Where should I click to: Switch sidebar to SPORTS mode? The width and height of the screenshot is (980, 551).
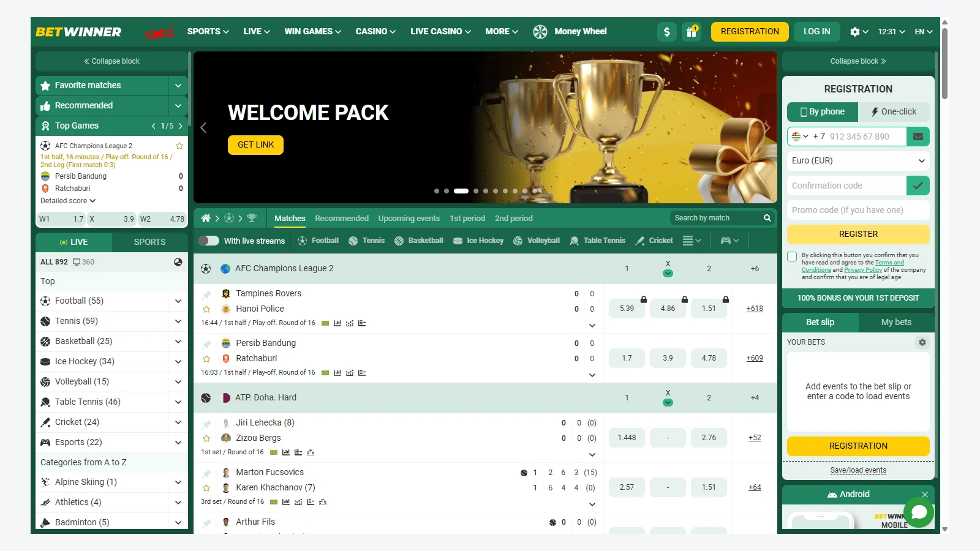(150, 242)
